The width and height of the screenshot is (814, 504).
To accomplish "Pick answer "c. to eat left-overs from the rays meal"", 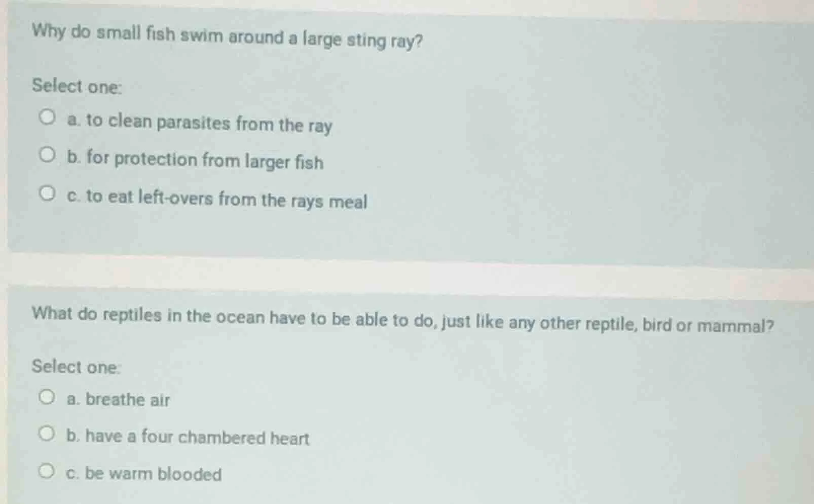I will [47, 193].
